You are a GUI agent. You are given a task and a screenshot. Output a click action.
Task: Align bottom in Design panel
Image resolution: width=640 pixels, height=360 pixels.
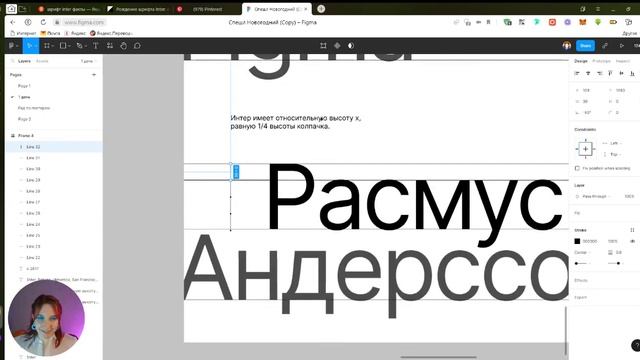tap(632, 73)
